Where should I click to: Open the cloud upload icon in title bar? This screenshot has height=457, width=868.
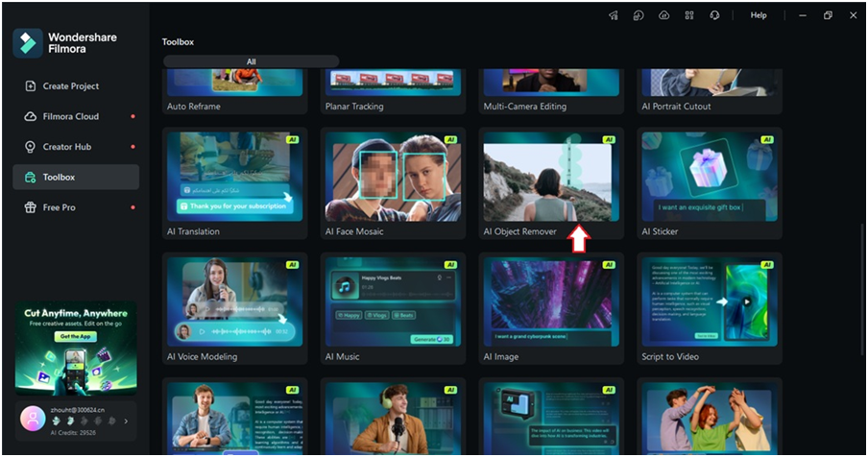[x=663, y=15]
